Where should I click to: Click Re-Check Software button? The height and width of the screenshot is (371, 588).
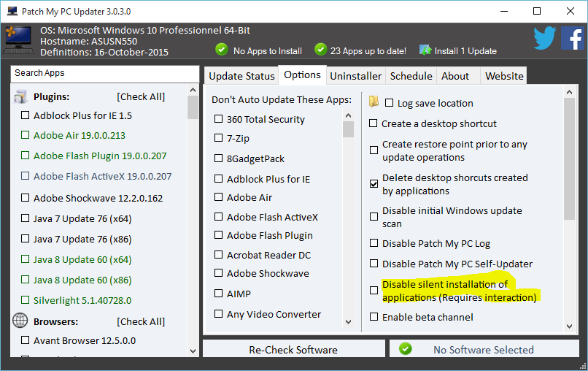pos(293,349)
